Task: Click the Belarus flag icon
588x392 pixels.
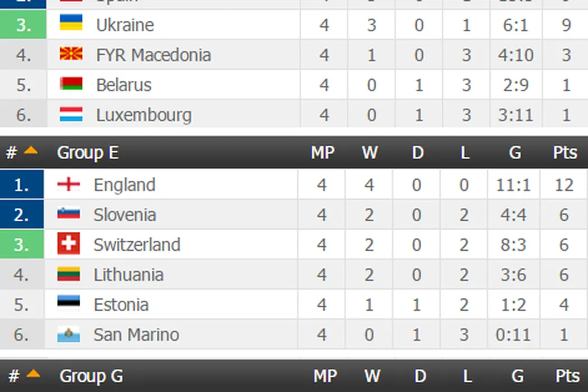Action: [x=71, y=85]
